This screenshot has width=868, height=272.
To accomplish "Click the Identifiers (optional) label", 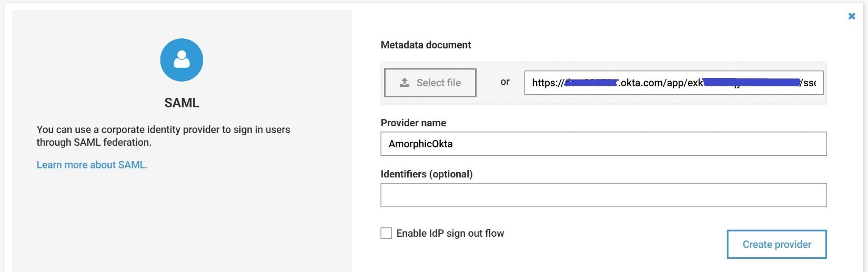I will pos(426,174).
